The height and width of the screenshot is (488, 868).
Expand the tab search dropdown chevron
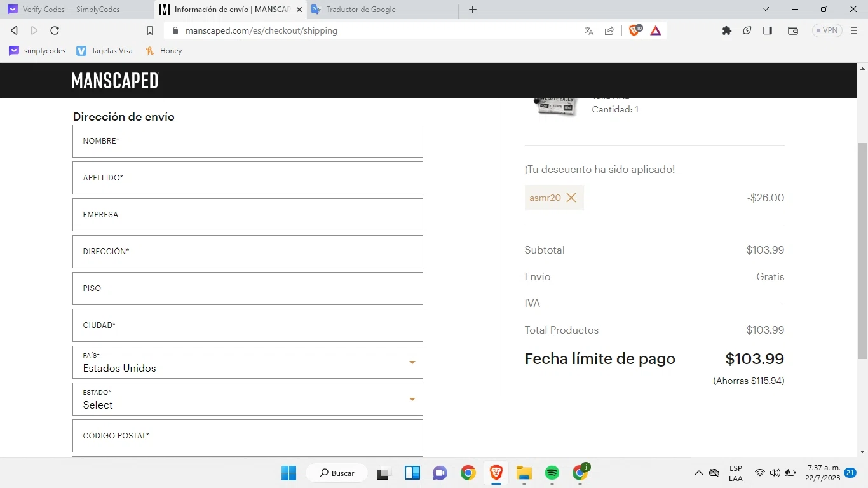point(766,10)
